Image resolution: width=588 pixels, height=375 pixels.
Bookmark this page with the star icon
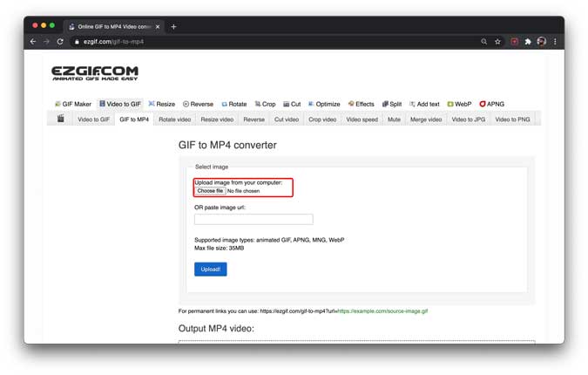click(497, 42)
